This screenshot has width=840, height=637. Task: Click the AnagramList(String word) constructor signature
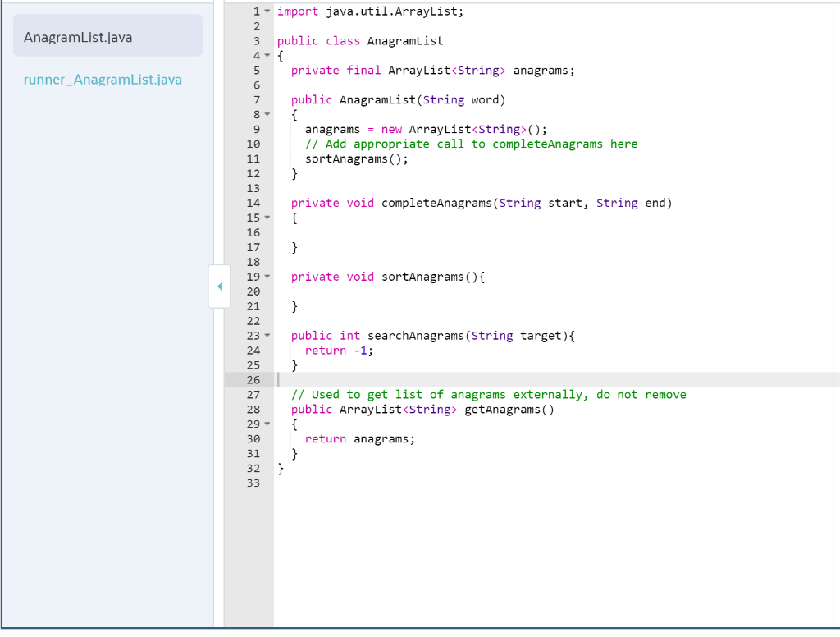398,99
